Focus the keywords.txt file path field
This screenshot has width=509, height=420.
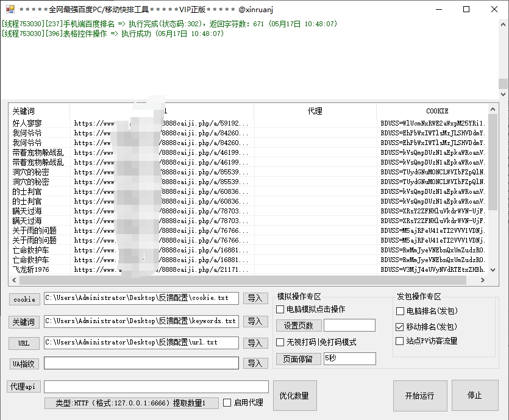(141, 321)
